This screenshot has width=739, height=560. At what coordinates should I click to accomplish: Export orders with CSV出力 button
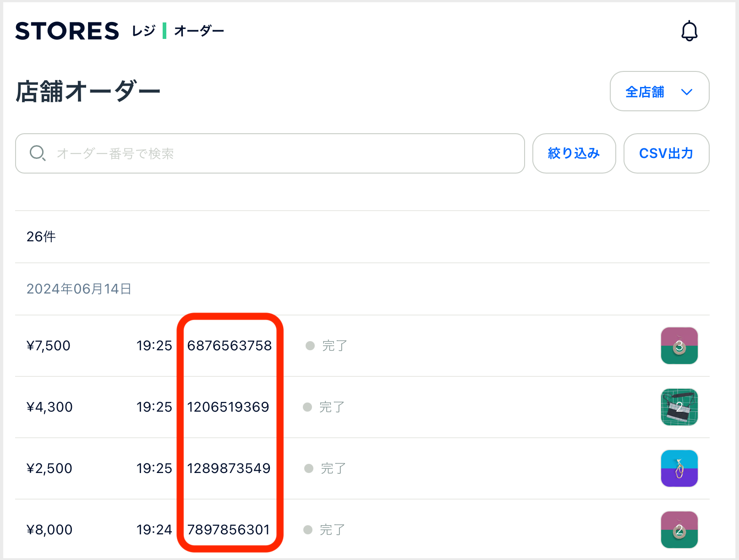(666, 153)
